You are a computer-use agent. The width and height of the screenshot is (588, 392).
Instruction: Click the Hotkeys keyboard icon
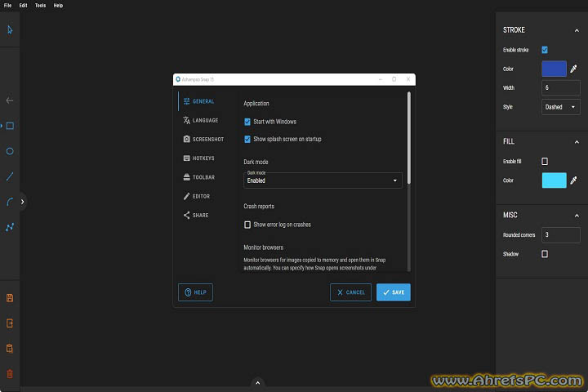(x=186, y=158)
